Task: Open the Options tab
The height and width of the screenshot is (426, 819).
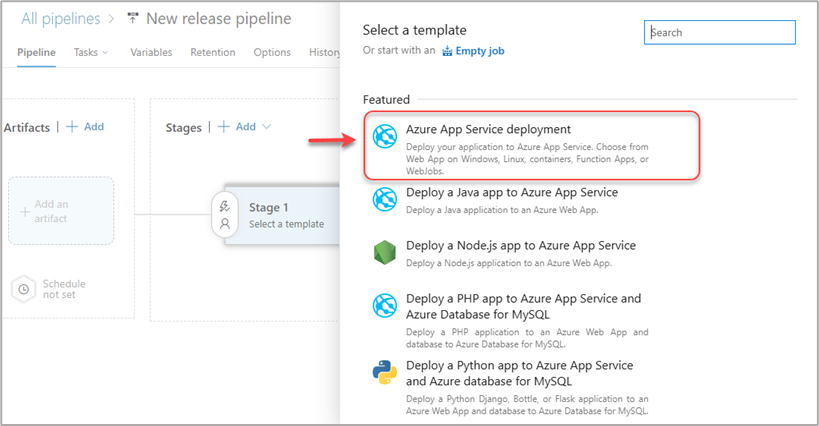Action: 272,52
